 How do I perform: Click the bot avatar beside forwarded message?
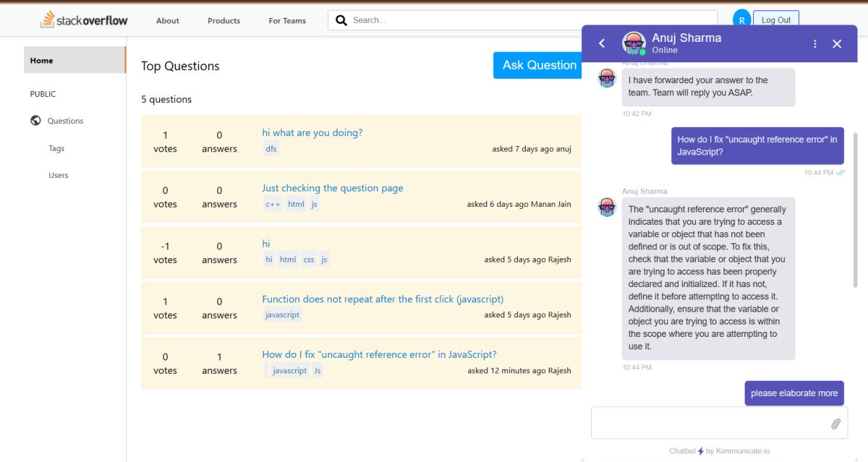607,78
